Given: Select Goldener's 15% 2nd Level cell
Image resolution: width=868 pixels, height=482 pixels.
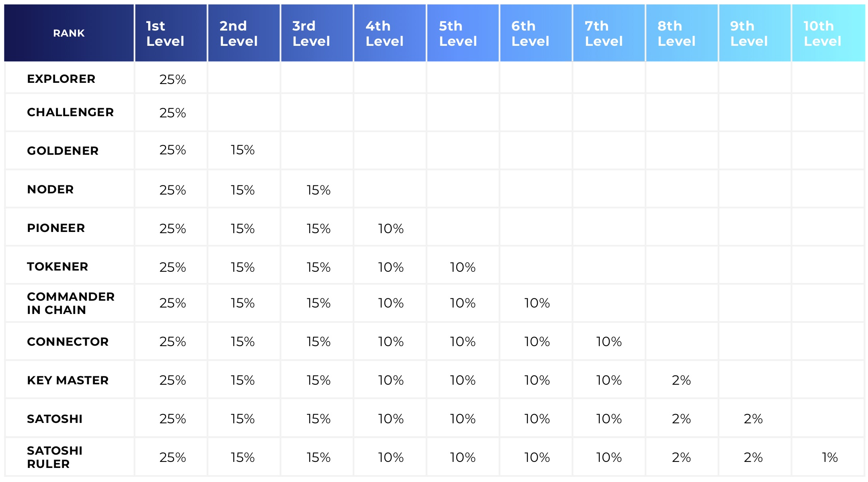Looking at the screenshot, I should coord(243,150).
